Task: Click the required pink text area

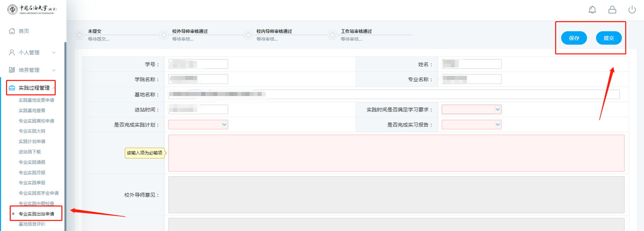Action: coord(396,153)
